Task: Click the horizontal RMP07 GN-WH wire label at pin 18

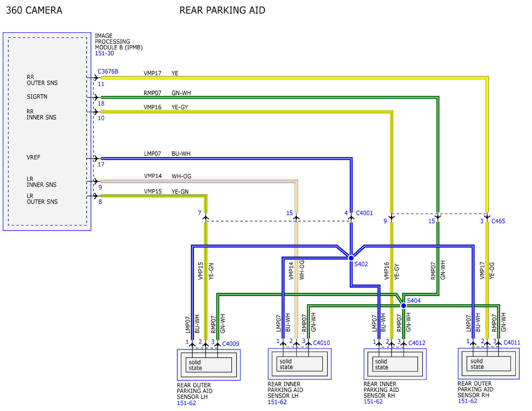Action: (x=168, y=93)
